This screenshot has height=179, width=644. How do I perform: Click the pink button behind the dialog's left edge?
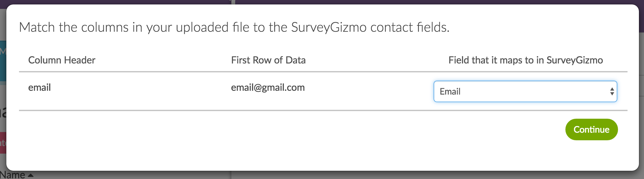coord(3,143)
